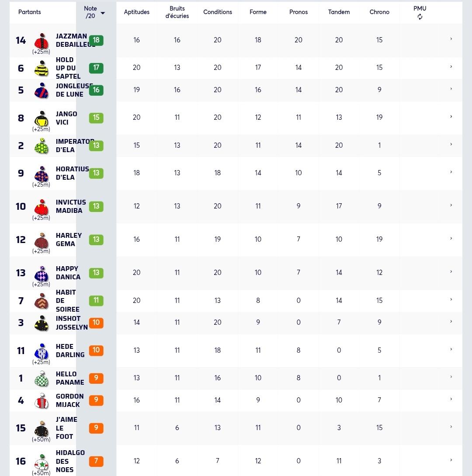Sort by Aptitudes column header

click(x=137, y=12)
